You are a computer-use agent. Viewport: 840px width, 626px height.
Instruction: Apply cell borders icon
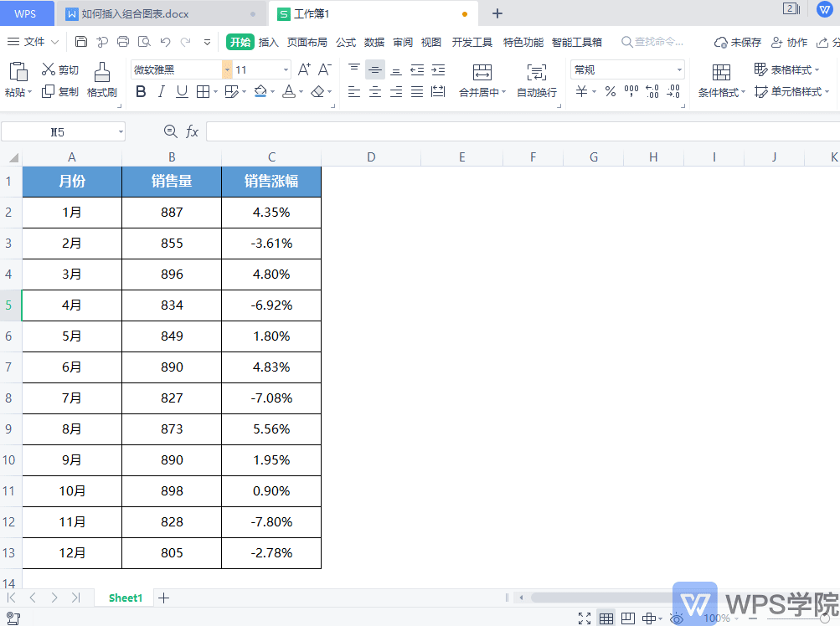tap(203, 91)
